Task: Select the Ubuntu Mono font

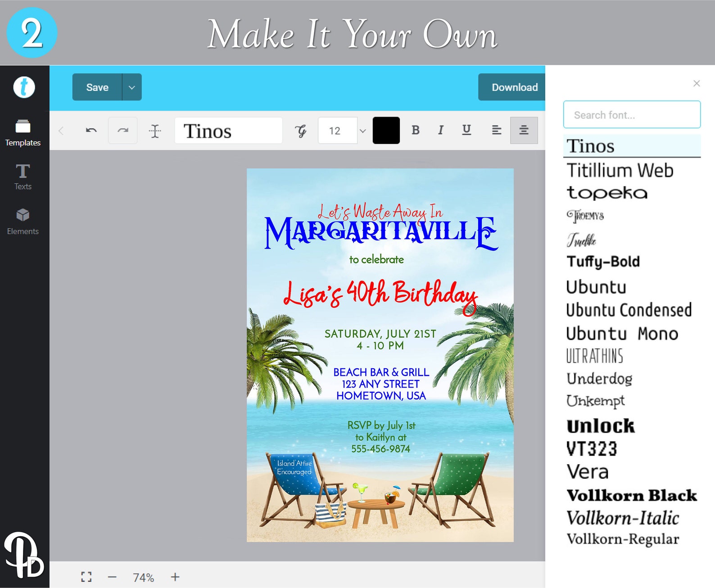Action: pyautogui.click(x=622, y=334)
